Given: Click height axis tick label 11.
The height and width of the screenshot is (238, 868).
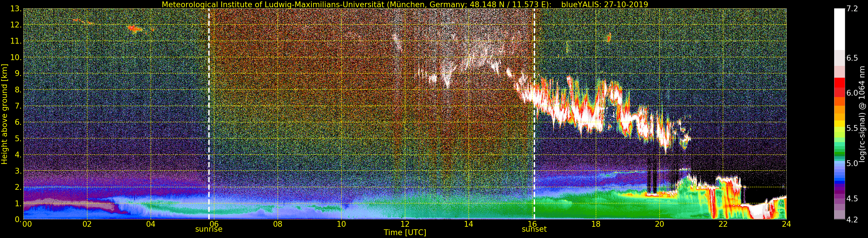Looking at the screenshot, I should pos(16,41).
